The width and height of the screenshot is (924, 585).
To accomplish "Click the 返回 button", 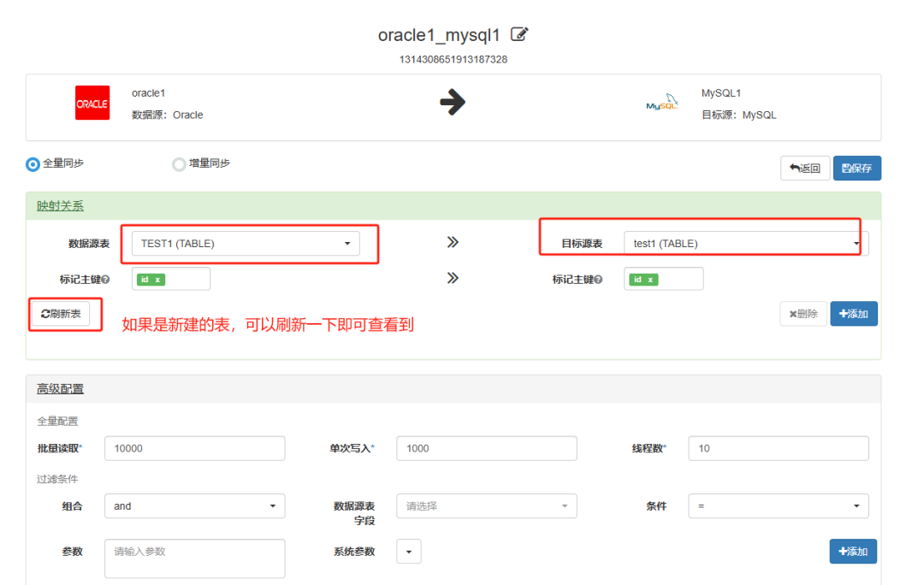I will tap(805, 168).
